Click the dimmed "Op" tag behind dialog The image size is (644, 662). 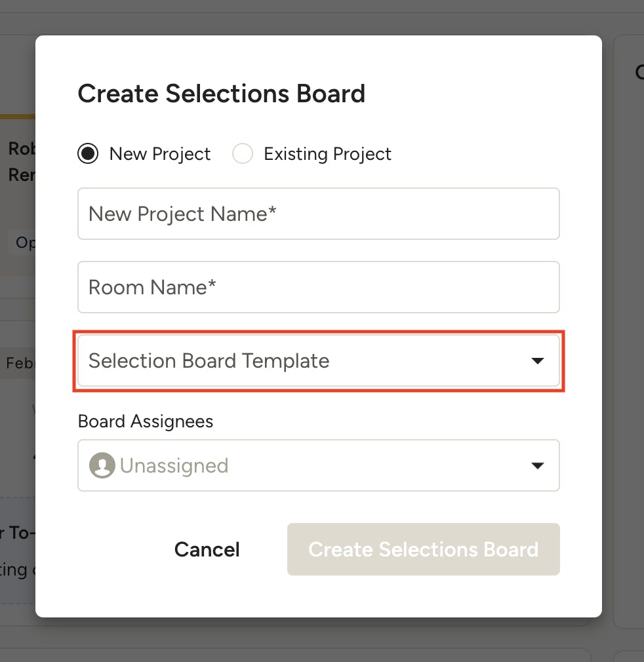point(25,243)
